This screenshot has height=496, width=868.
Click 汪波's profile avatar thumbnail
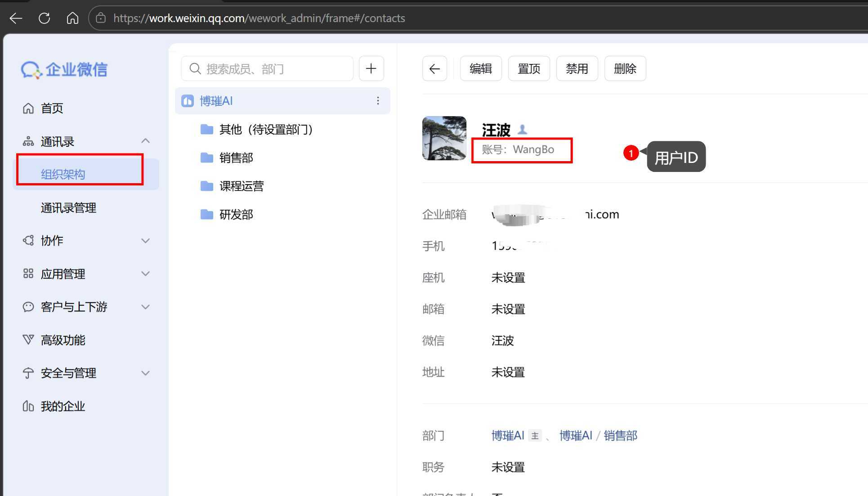[x=444, y=138]
